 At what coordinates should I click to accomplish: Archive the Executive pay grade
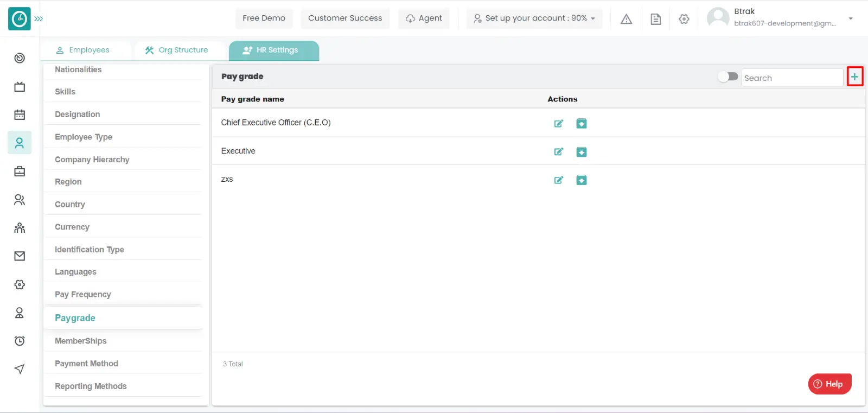point(582,151)
